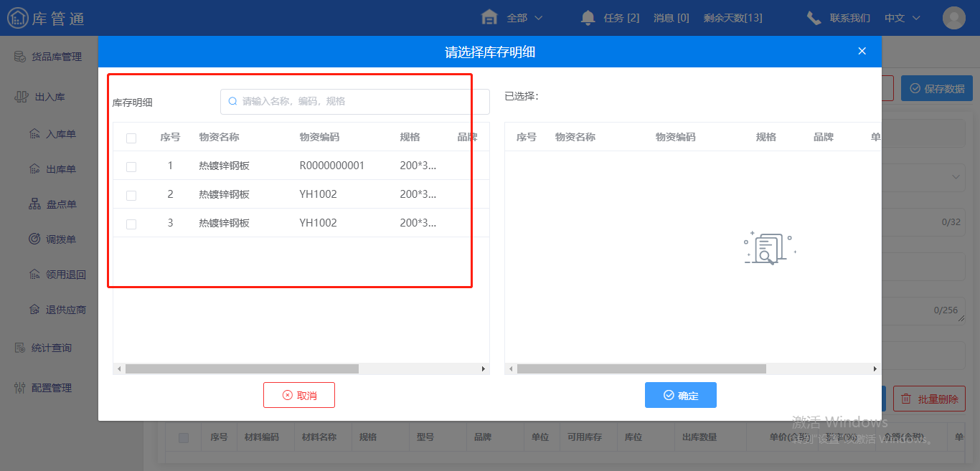
Task: Click the 库管通 logo icon
Action: tap(18, 18)
